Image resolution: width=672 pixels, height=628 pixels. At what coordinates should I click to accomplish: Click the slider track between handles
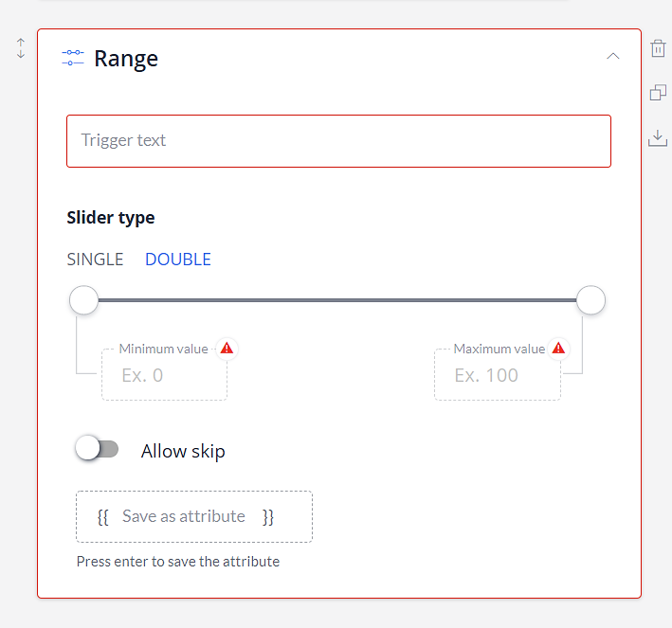pos(337,300)
